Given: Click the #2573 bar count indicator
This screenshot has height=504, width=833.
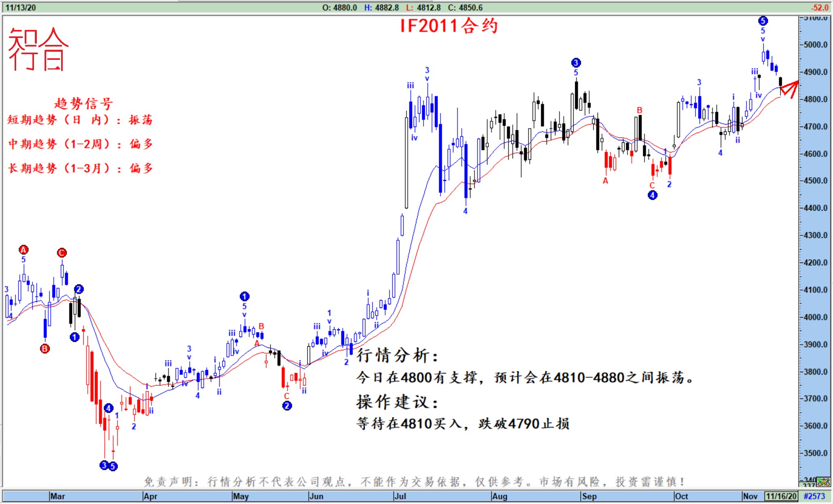Looking at the screenshot, I should click(x=814, y=496).
